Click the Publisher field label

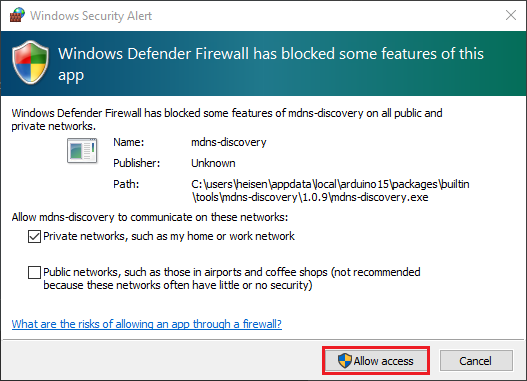(136, 163)
